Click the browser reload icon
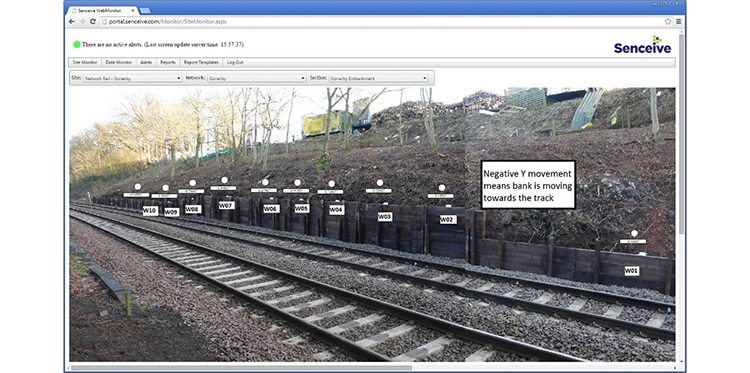This screenshot has height=373, width=750. pyautogui.click(x=93, y=22)
